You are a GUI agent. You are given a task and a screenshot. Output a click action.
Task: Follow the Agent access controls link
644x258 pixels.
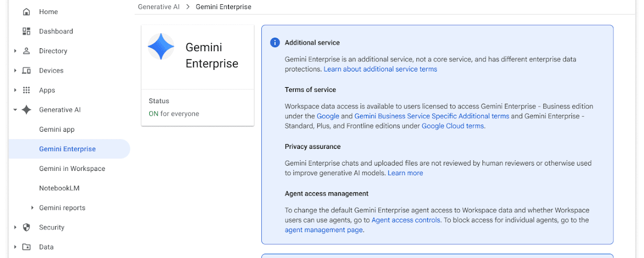[x=406, y=220]
